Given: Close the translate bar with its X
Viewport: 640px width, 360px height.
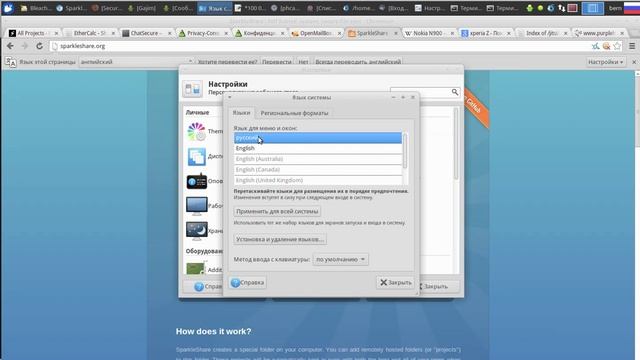Looking at the screenshot, I should click(634, 62).
